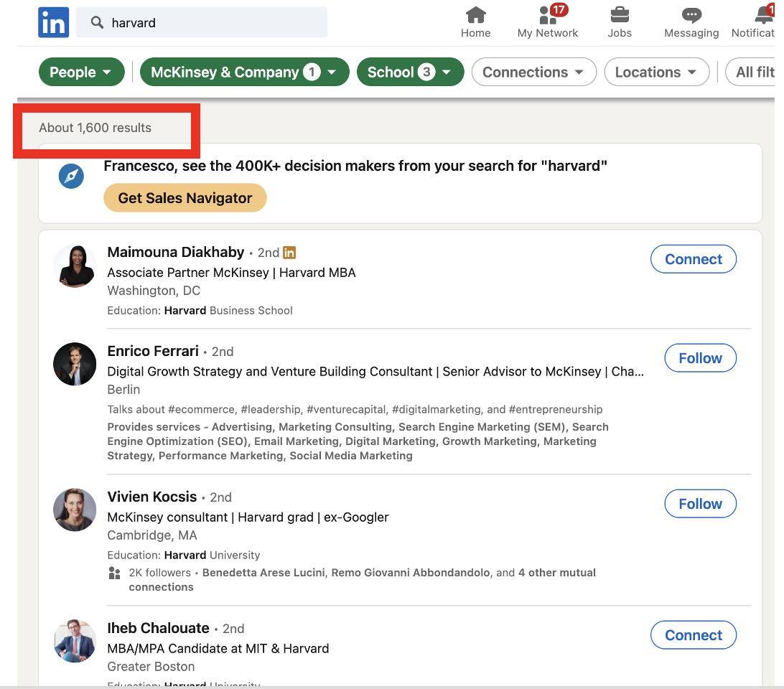
Task: Open the School filter dropdown
Action: click(410, 72)
